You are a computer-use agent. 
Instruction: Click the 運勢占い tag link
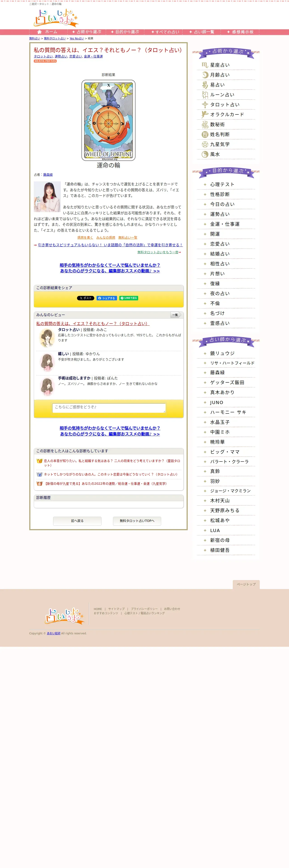[x=61, y=56]
